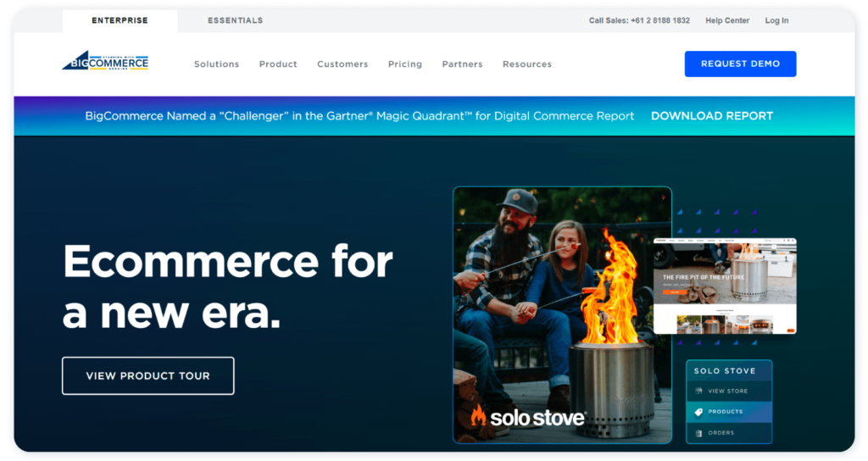The height and width of the screenshot is (461, 868).
Task: Open the Product menu
Action: pos(278,64)
